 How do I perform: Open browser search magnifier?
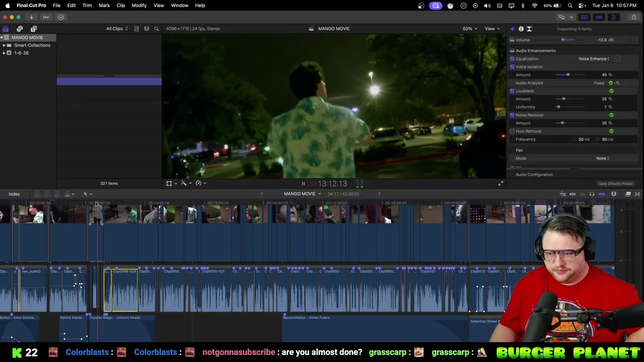point(156,29)
